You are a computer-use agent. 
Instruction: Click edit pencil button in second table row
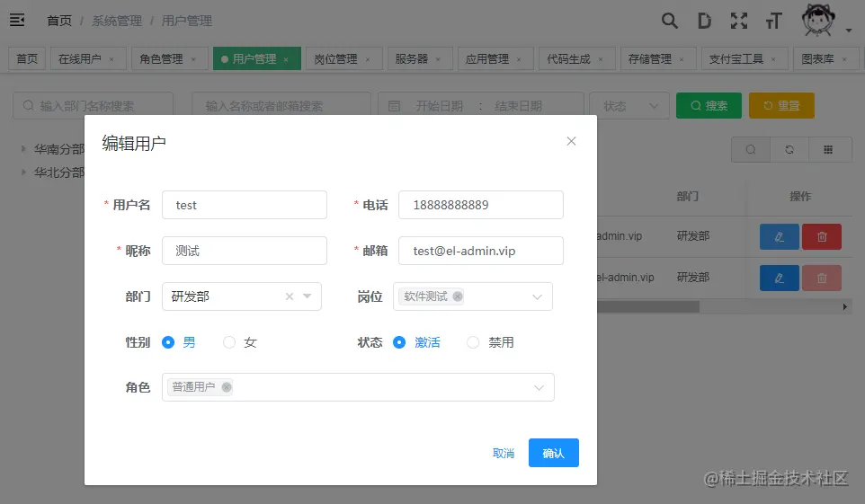[x=779, y=278]
